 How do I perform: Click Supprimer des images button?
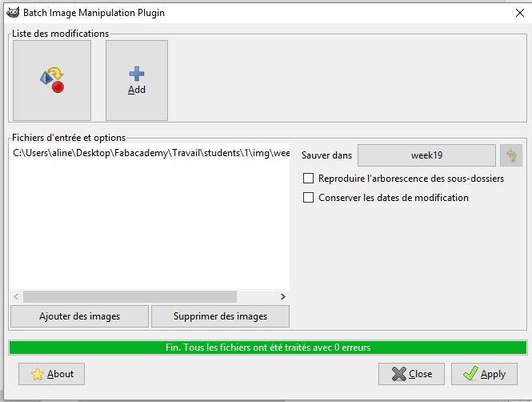pos(220,316)
